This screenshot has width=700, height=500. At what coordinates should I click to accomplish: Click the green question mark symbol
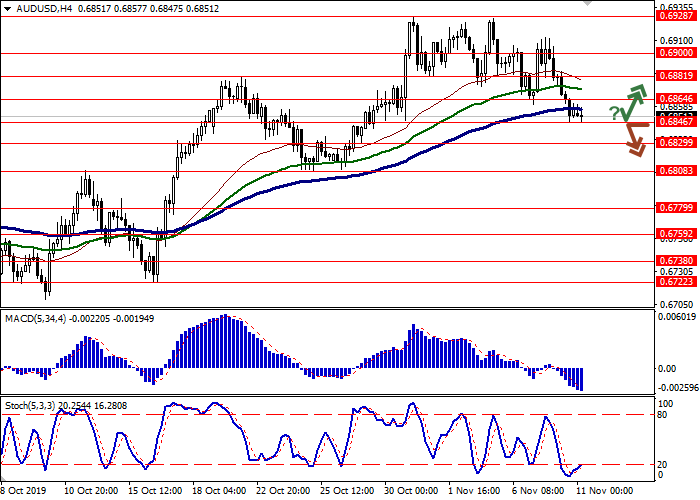613,112
